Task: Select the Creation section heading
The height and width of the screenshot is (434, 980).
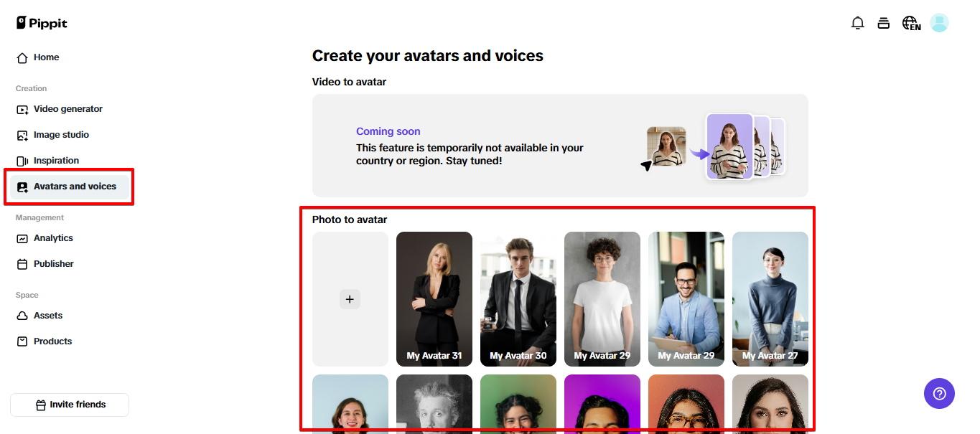Action: click(31, 88)
